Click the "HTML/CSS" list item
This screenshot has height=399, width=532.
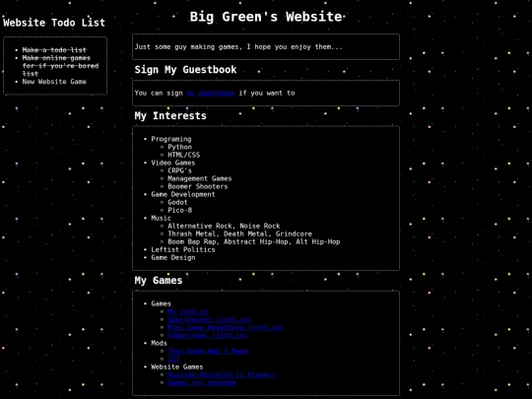pyautogui.click(x=184, y=155)
